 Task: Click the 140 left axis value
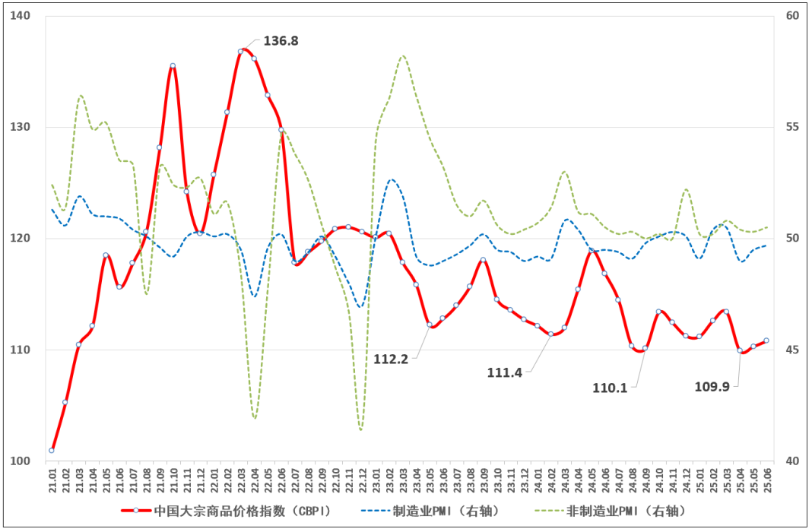coord(21,15)
